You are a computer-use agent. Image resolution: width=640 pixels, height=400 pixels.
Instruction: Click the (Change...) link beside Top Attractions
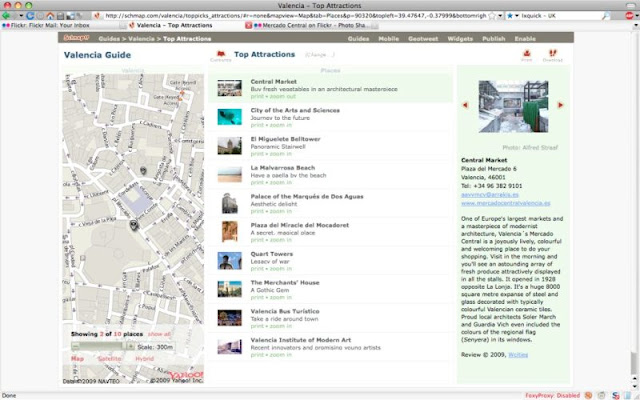coord(320,55)
